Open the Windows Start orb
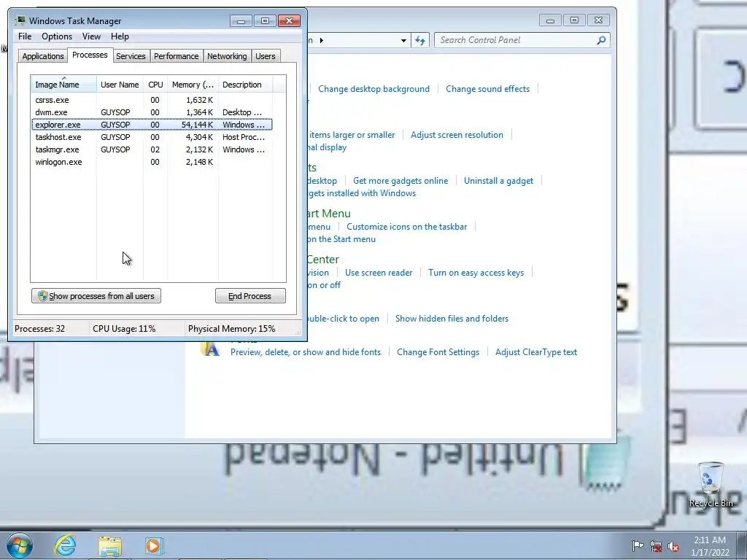The width and height of the screenshot is (747, 560). [x=19, y=545]
